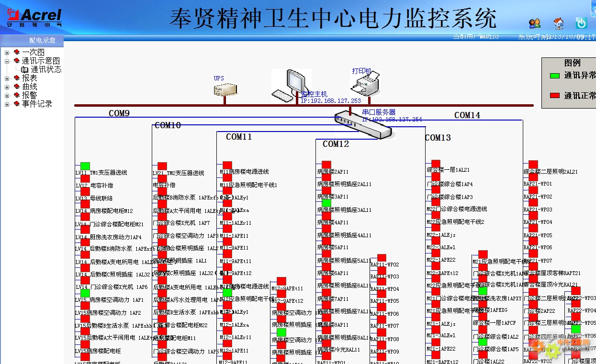This screenshot has width=596, height=364.
Task: Click the red status square for LV21 TM2变压器进线
Action: [162, 166]
